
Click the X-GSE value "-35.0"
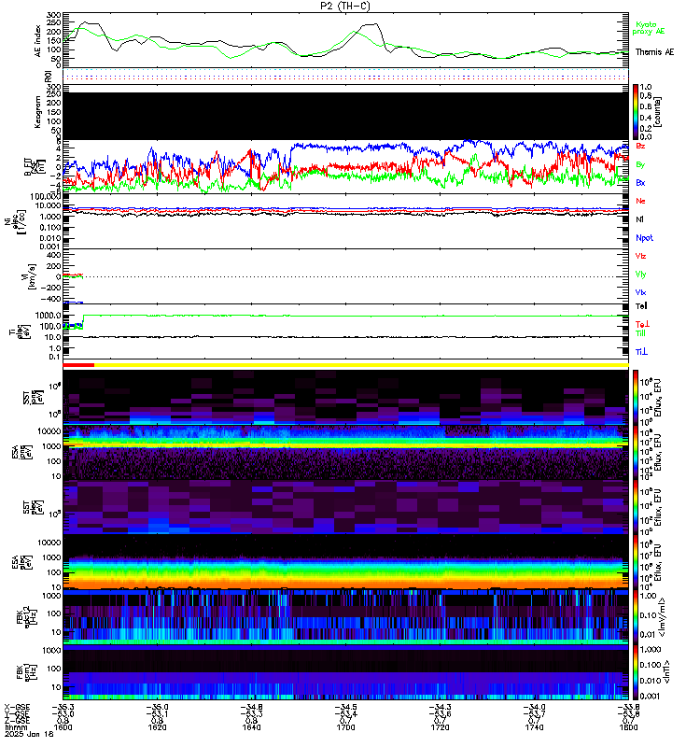coord(157,707)
